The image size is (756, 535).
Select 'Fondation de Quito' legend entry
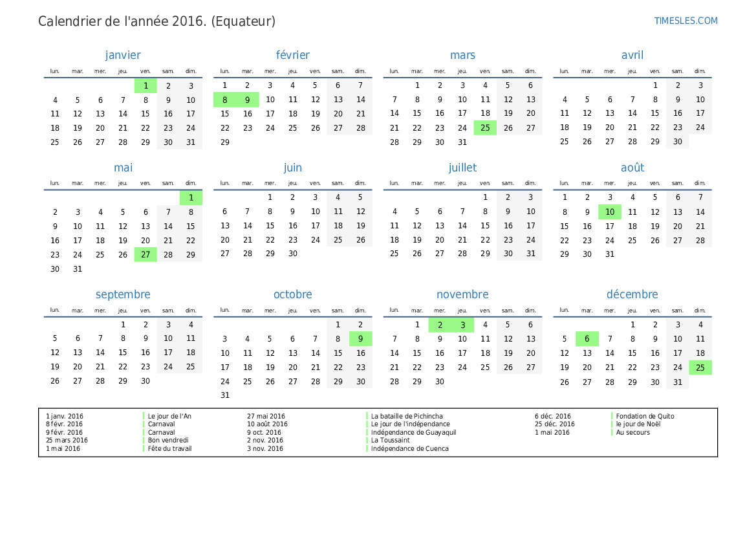[645, 416]
